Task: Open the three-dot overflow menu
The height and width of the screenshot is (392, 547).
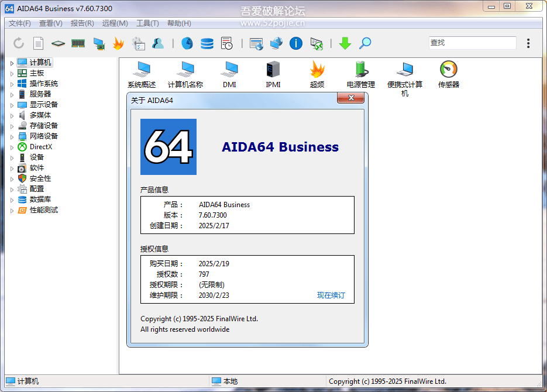Action: [x=528, y=43]
